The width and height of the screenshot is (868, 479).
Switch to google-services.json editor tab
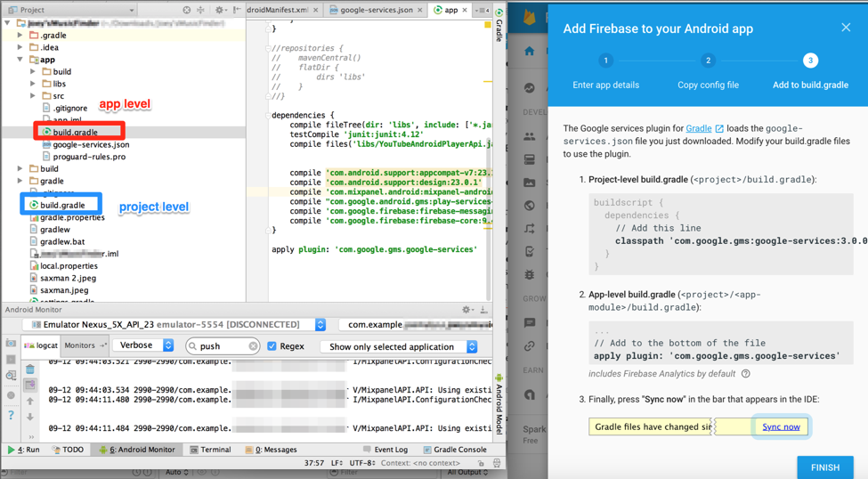pyautogui.click(x=376, y=10)
